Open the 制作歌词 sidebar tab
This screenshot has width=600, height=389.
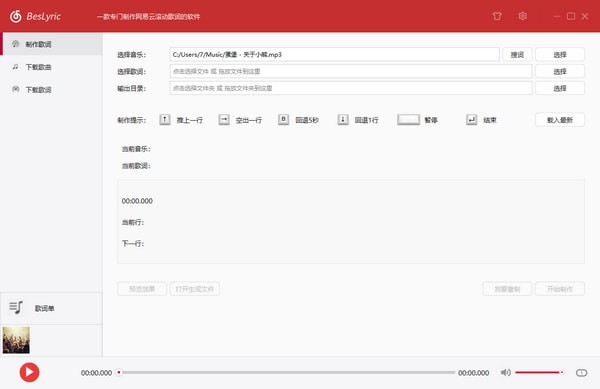(52, 44)
